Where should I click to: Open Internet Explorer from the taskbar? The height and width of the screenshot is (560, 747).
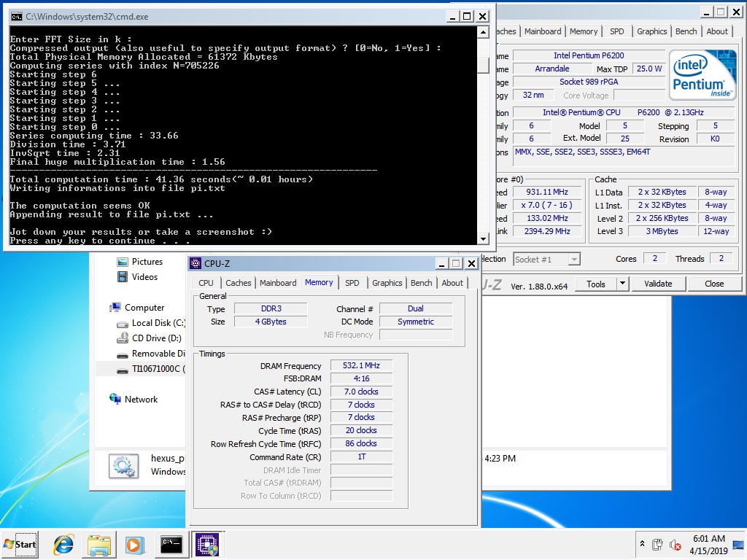tap(63, 544)
